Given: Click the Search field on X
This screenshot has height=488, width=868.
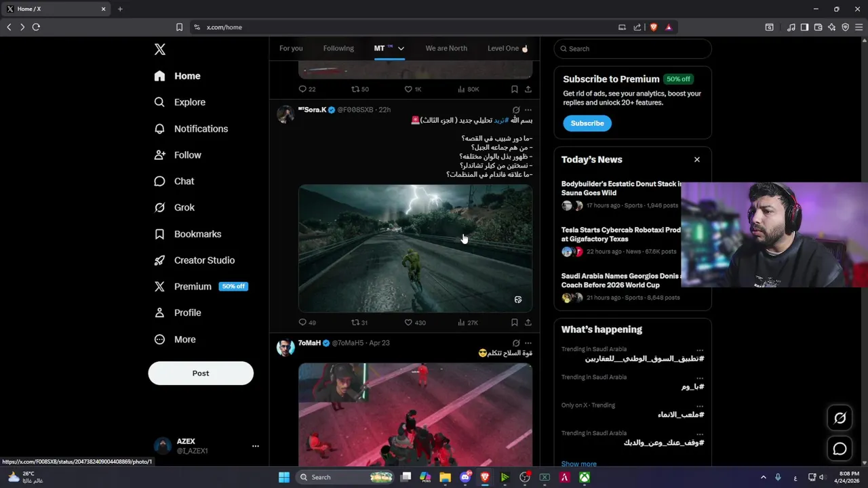Looking at the screenshot, I should 633,49.
